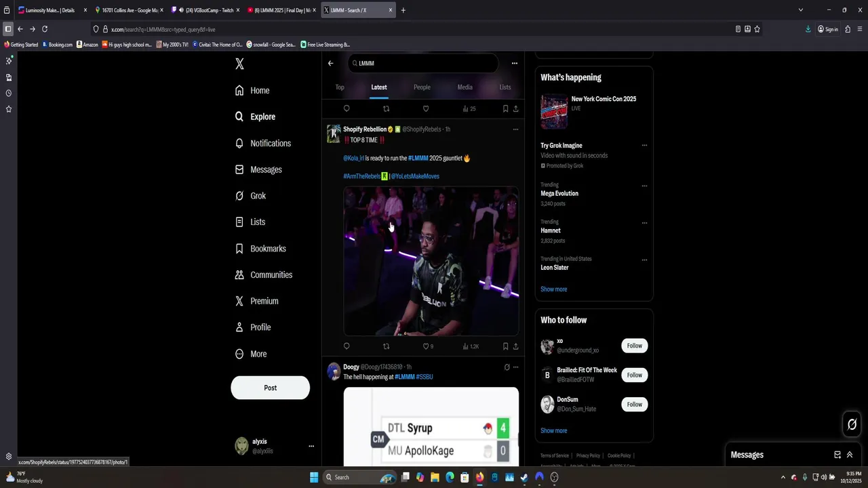
Task: Follow the xo account
Action: click(x=634, y=346)
